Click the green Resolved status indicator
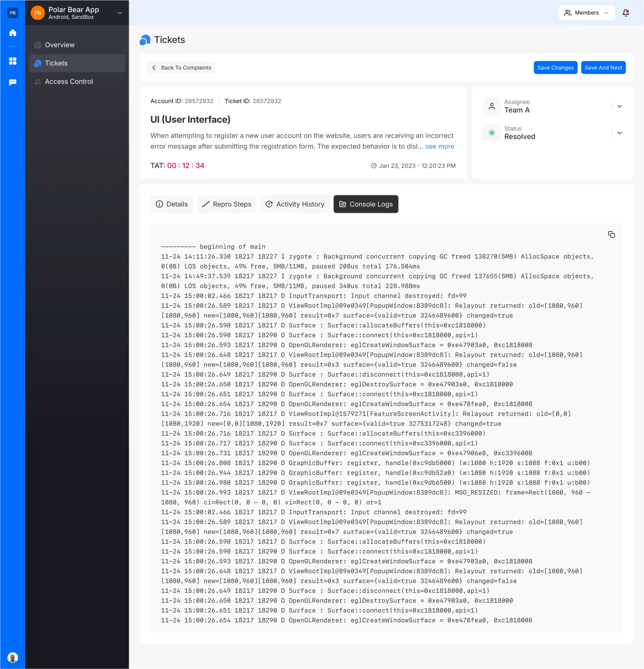 click(x=492, y=133)
